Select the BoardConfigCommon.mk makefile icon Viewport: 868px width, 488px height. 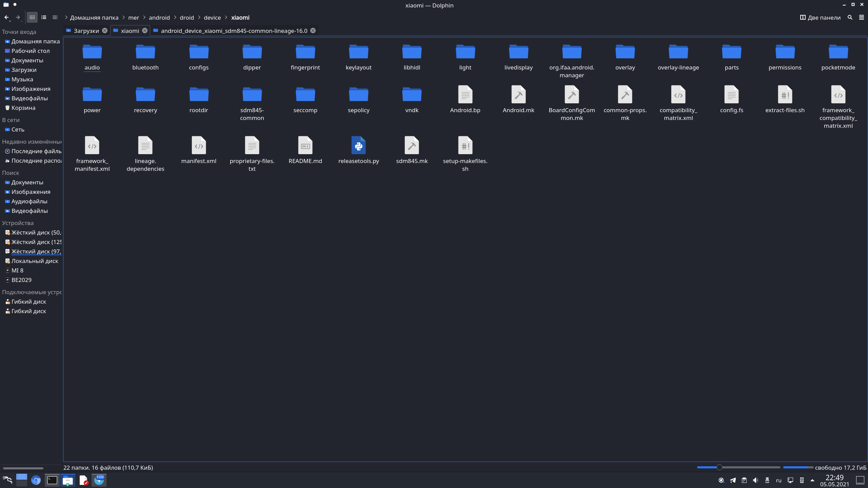572,95
